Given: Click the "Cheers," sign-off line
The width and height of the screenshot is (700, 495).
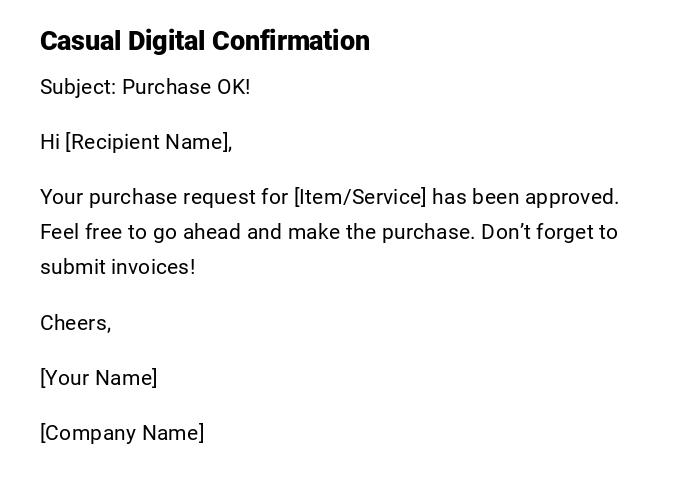Looking at the screenshot, I should click(75, 323).
